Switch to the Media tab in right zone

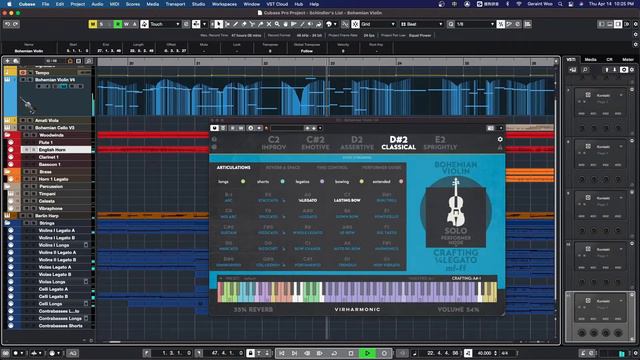point(590,60)
